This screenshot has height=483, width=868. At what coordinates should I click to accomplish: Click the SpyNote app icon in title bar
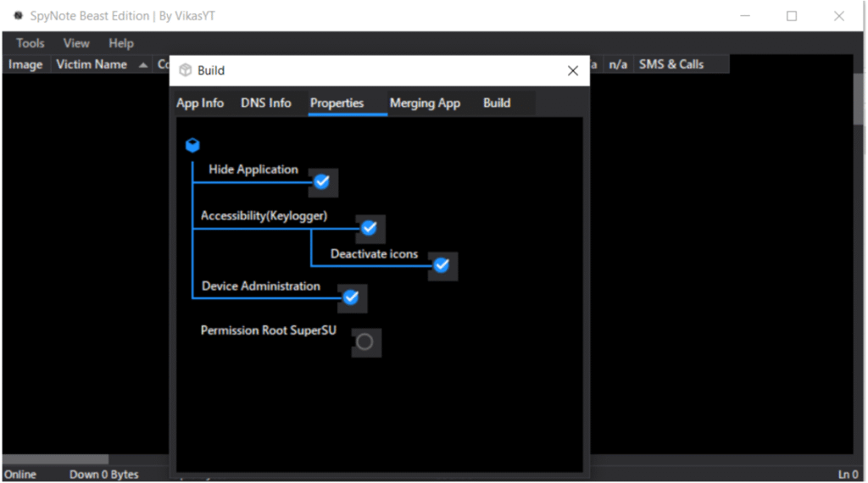(x=18, y=15)
